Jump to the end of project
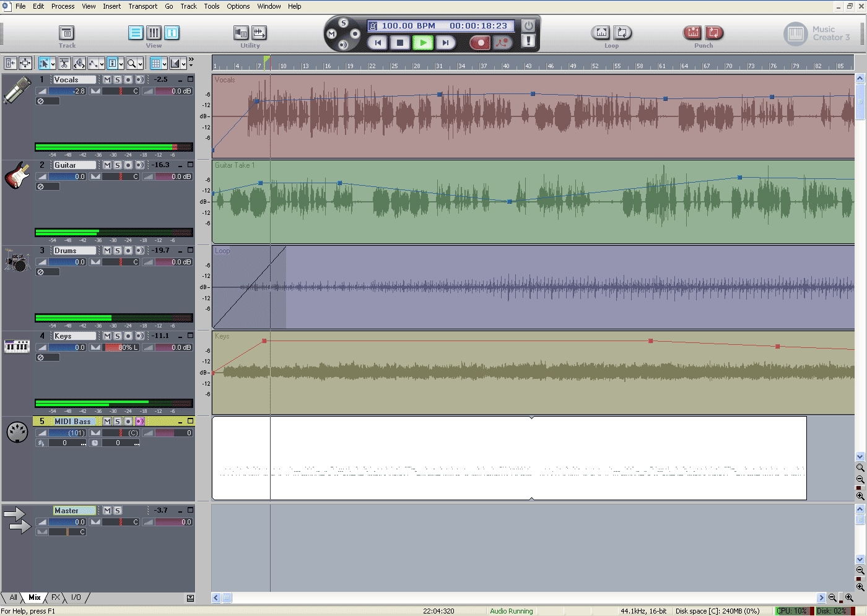 [445, 43]
